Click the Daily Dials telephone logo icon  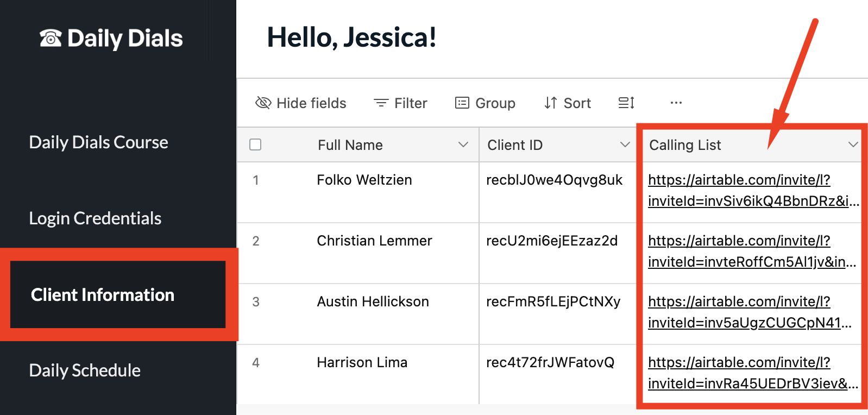(x=51, y=38)
